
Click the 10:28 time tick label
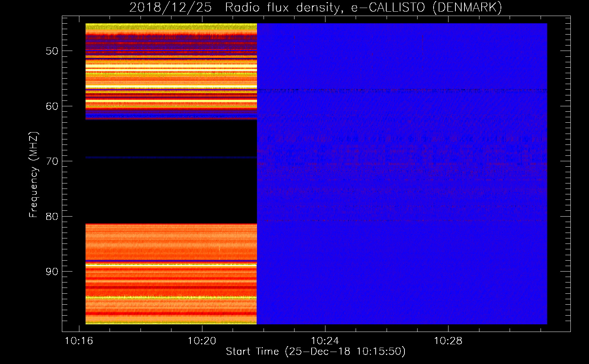pyautogui.click(x=448, y=341)
